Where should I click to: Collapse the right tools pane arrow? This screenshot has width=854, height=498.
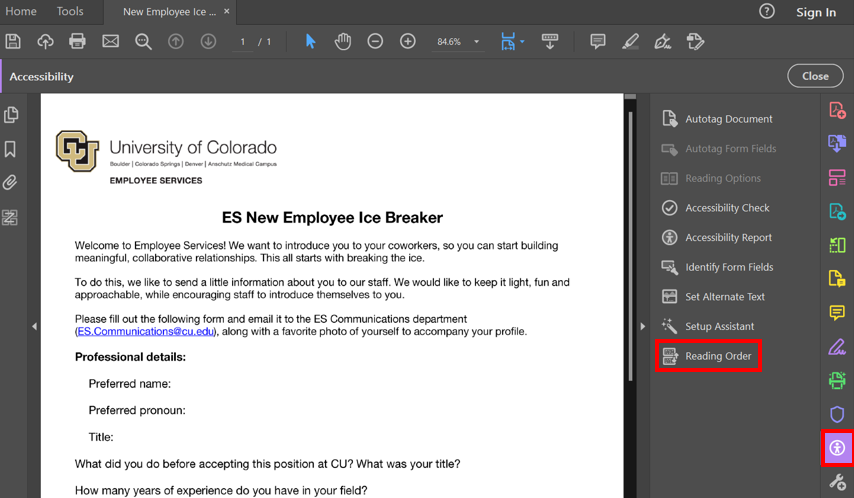coord(643,326)
